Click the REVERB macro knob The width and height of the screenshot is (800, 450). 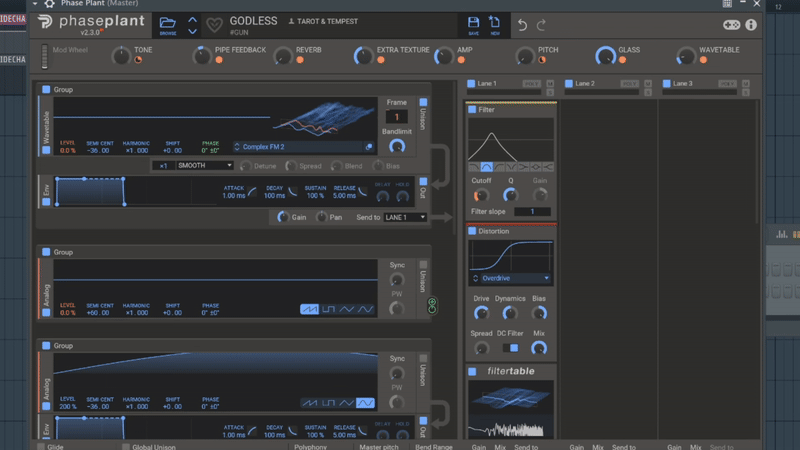(x=283, y=56)
